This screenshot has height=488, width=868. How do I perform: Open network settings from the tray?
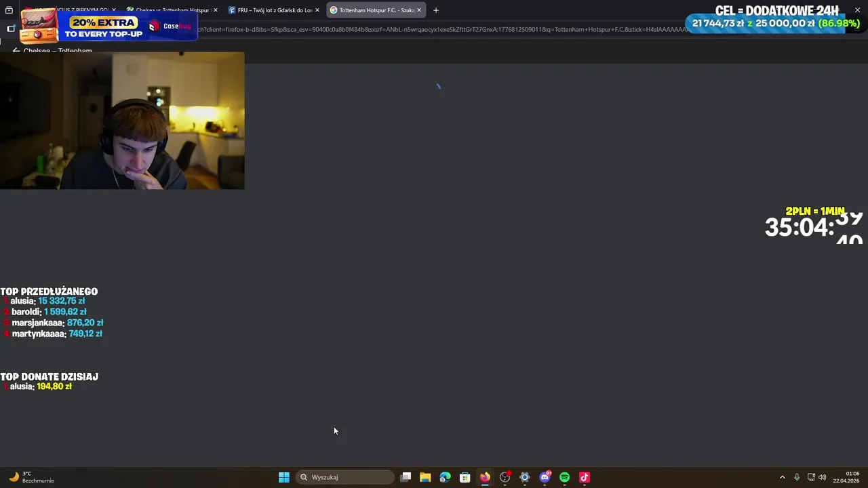pos(811,477)
